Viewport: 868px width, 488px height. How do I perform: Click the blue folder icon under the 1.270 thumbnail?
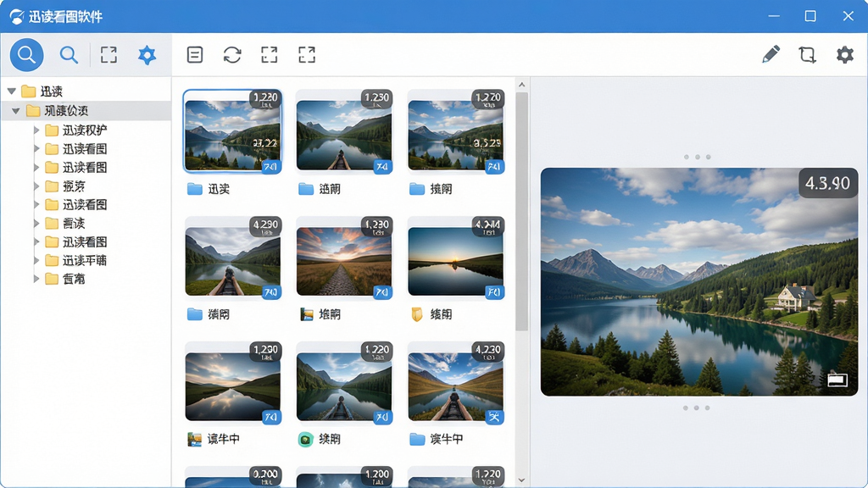[x=417, y=189]
